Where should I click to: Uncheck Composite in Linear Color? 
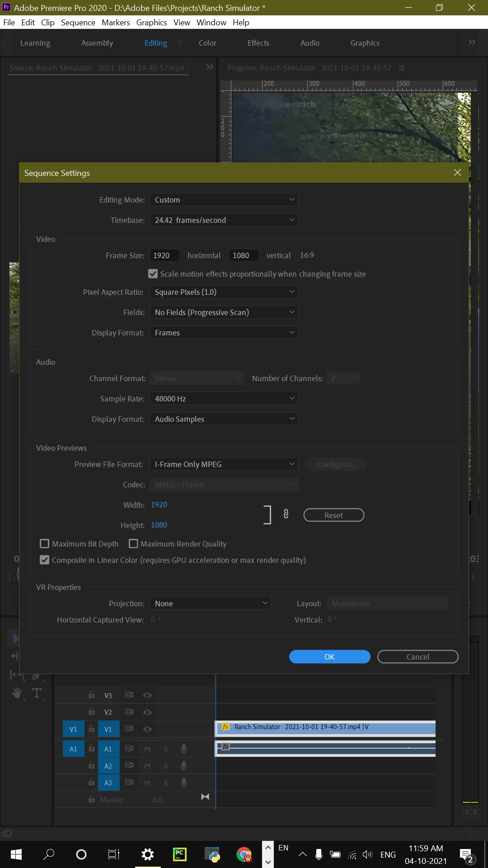[x=45, y=560]
